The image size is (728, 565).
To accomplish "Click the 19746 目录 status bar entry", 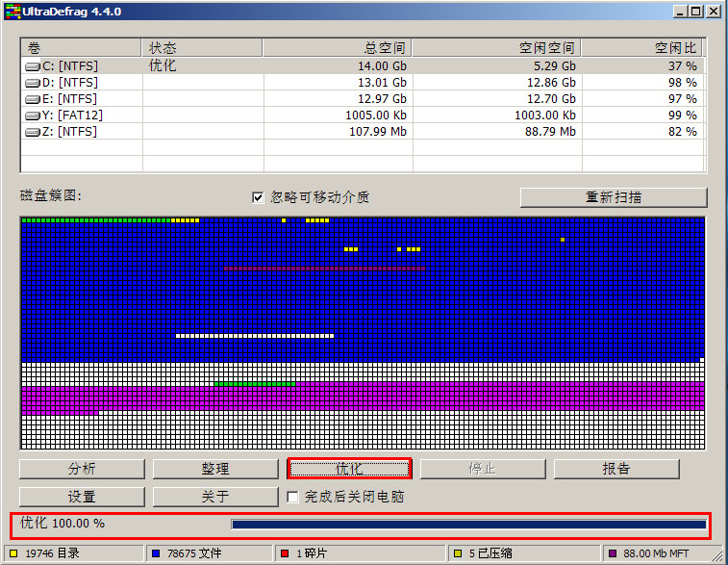I will click(74, 553).
